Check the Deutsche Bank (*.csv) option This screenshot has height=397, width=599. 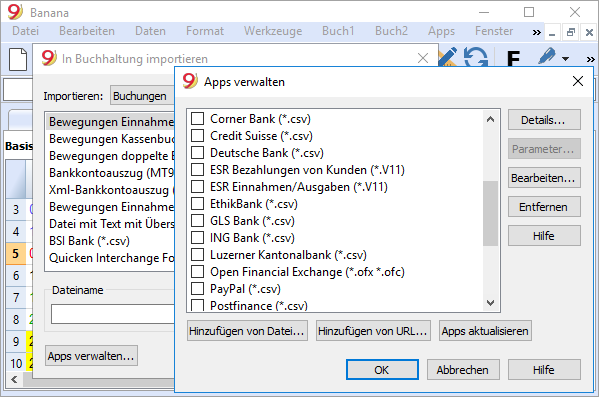coord(198,153)
